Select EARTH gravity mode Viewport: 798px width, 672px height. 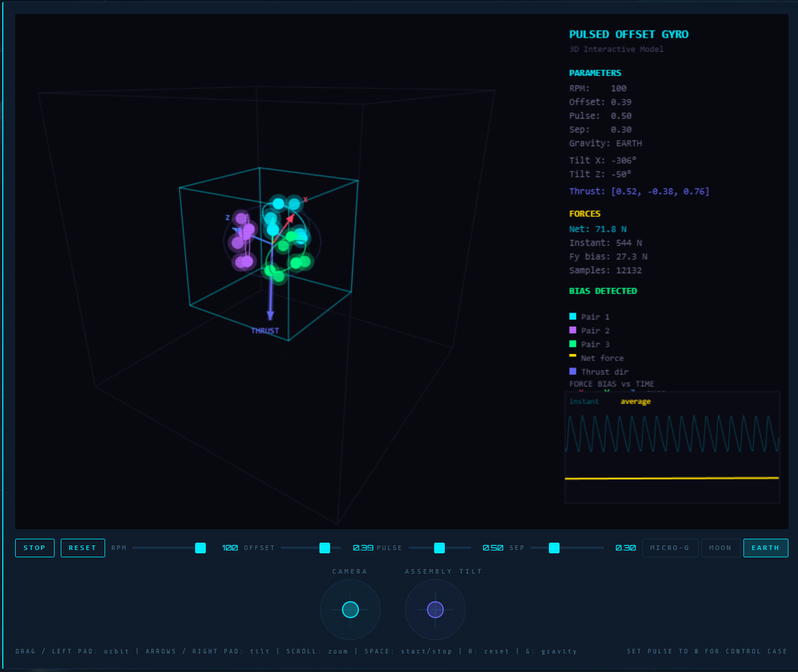(765, 548)
